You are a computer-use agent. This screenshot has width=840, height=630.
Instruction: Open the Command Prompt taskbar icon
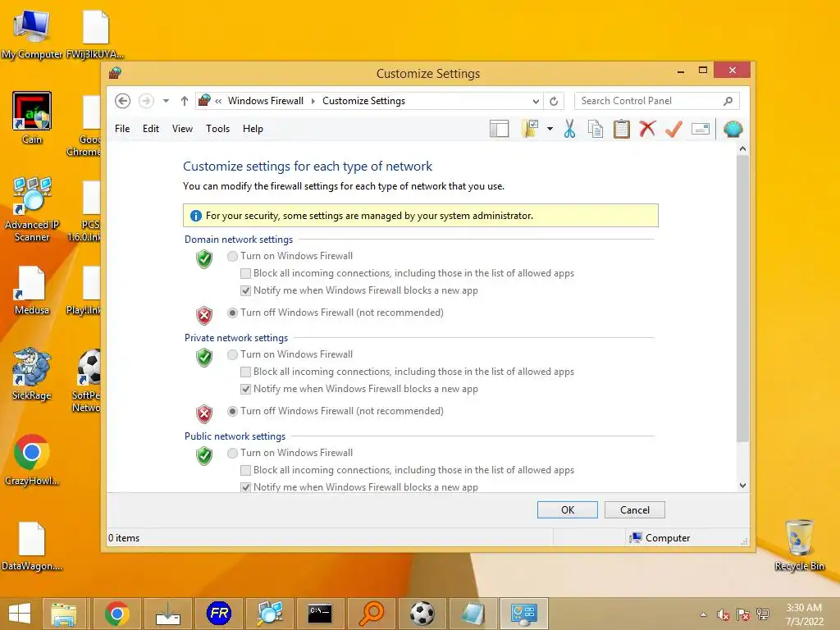(x=321, y=614)
